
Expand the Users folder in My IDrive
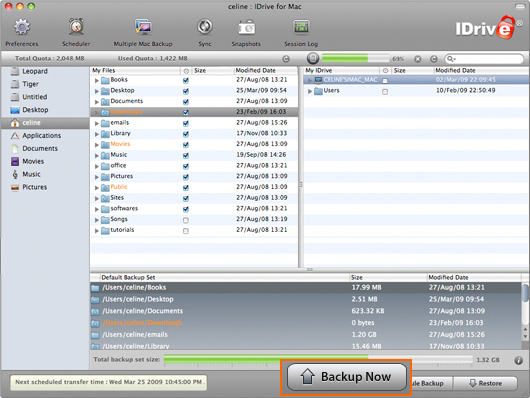(310, 91)
